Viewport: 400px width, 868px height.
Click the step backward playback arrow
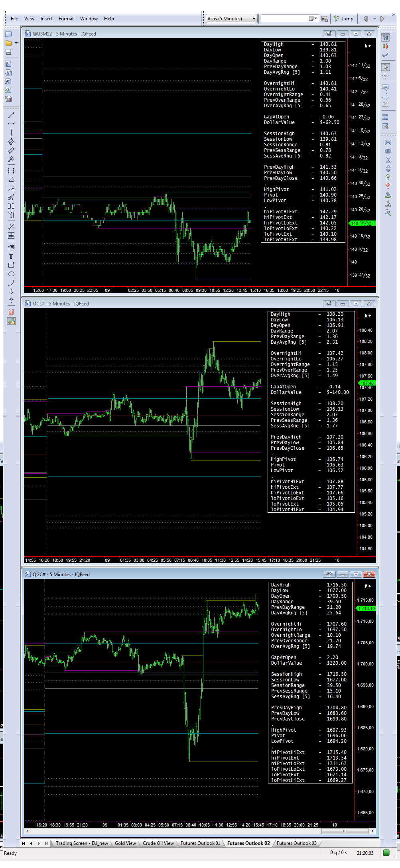pyautogui.click(x=366, y=19)
